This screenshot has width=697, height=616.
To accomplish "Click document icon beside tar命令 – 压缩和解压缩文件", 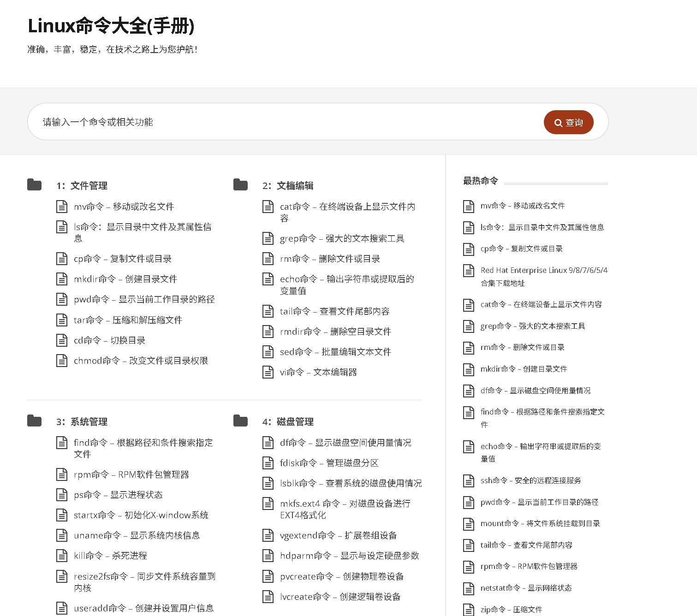I will (x=62, y=320).
